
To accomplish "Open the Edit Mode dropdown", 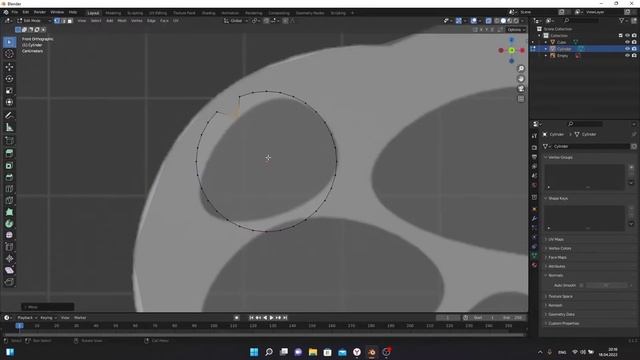I will coord(34,20).
